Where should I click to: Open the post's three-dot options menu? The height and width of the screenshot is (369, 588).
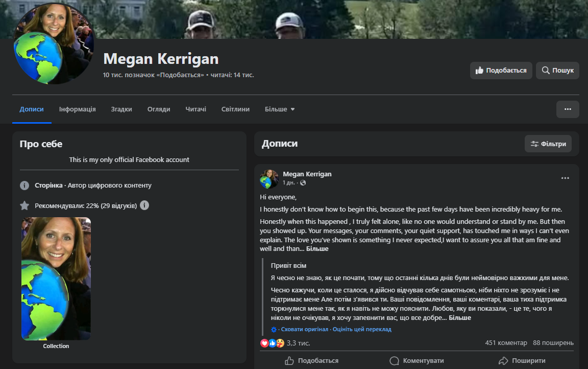pyautogui.click(x=565, y=178)
